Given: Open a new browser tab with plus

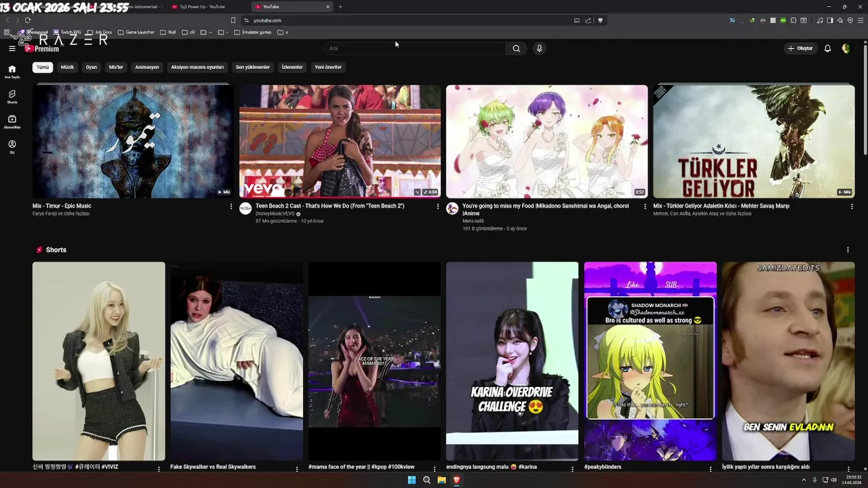Looking at the screenshot, I should click(340, 7).
